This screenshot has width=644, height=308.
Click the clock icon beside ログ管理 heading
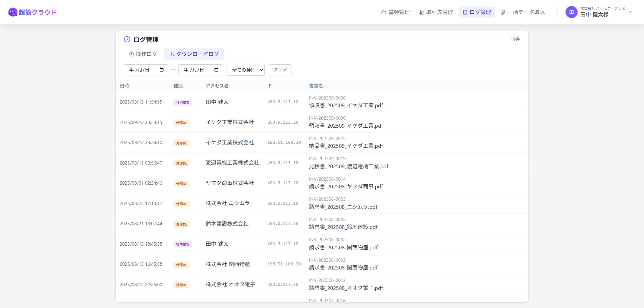[x=127, y=39]
